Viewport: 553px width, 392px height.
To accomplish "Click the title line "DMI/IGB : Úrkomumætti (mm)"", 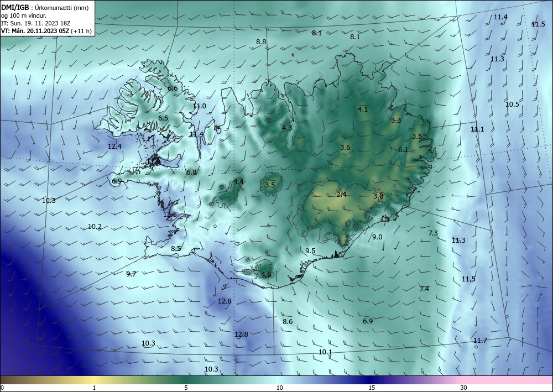I will pyautogui.click(x=45, y=8).
